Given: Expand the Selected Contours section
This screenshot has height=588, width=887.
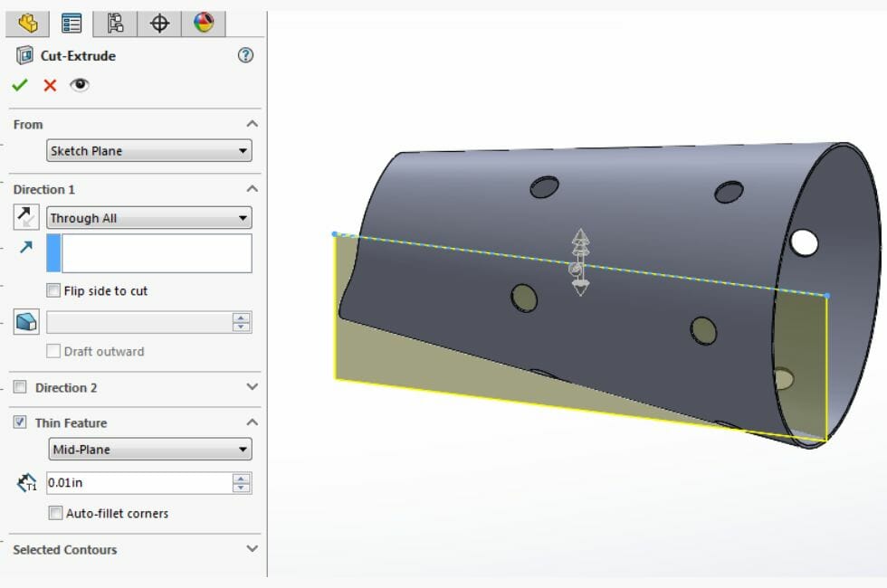Looking at the screenshot, I should [253, 549].
